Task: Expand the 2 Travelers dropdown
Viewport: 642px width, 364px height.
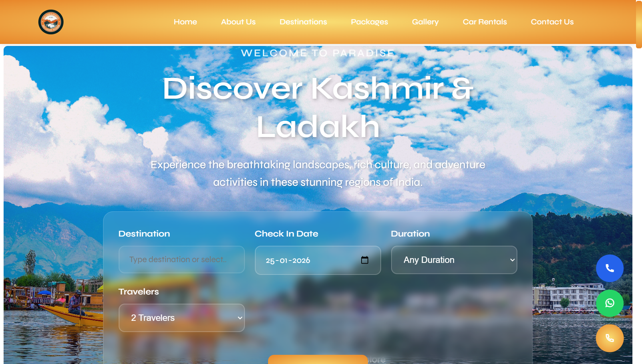Action: 181,318
